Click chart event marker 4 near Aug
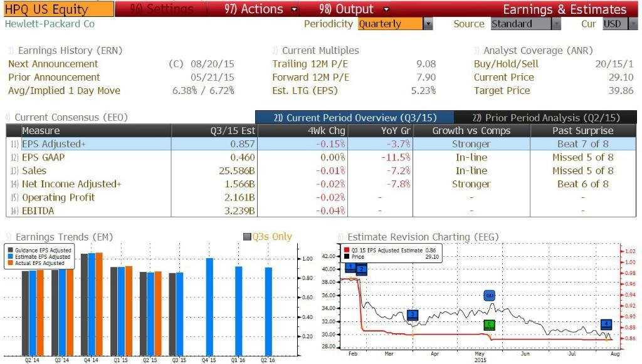Viewport: 642px width, 364px height. click(606, 325)
